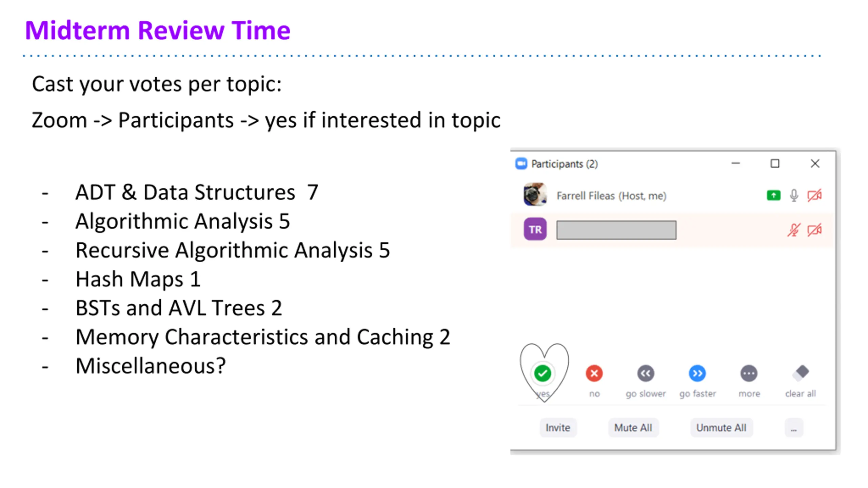
Task: Toggle Farrell Fileas video camera icon
Action: tap(814, 196)
